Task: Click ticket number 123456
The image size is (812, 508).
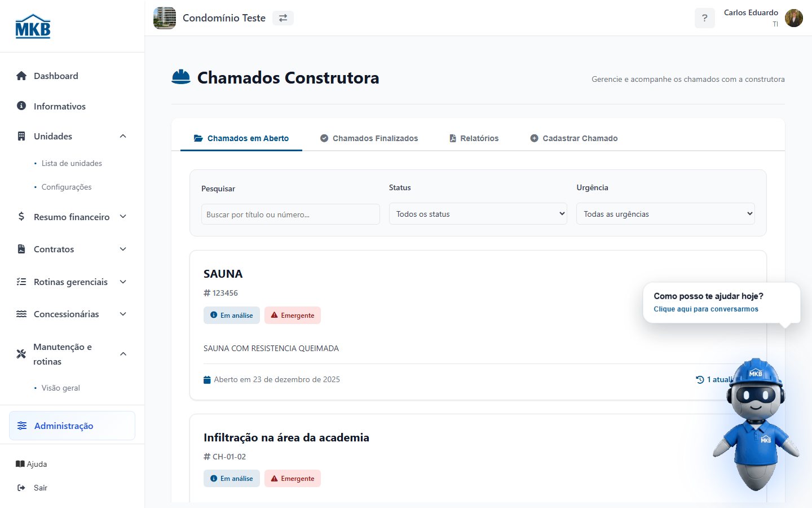Action: [225, 293]
